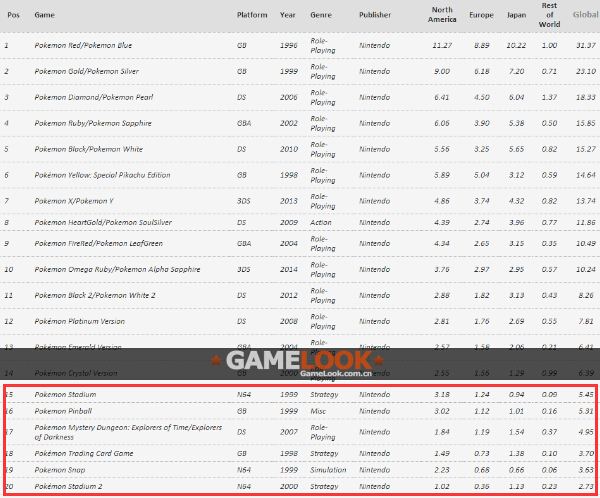This screenshot has width=600, height=498.
Task: Select year 1996 in Red/Blue row
Action: [289, 45]
